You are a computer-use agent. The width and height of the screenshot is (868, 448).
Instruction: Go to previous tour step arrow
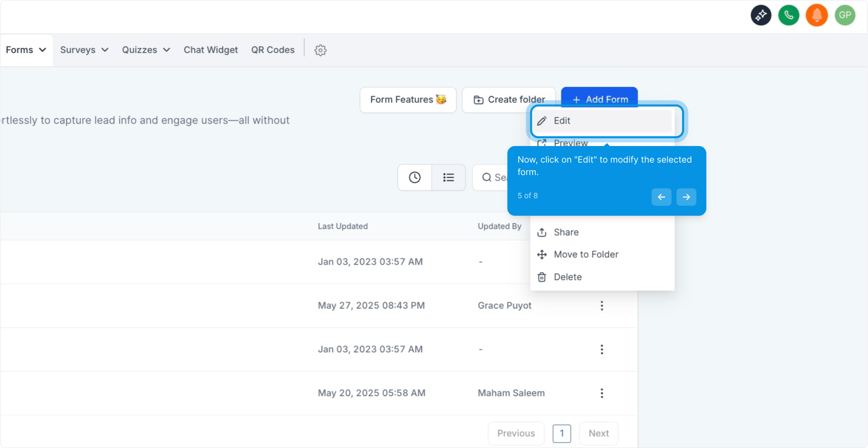point(662,197)
